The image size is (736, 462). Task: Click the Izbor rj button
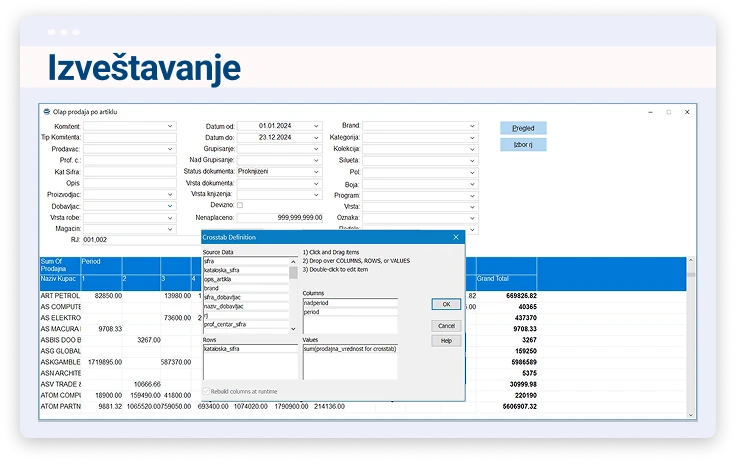coord(523,145)
